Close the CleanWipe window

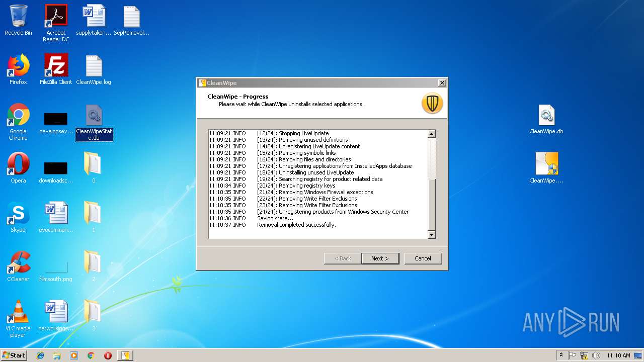[x=442, y=83]
